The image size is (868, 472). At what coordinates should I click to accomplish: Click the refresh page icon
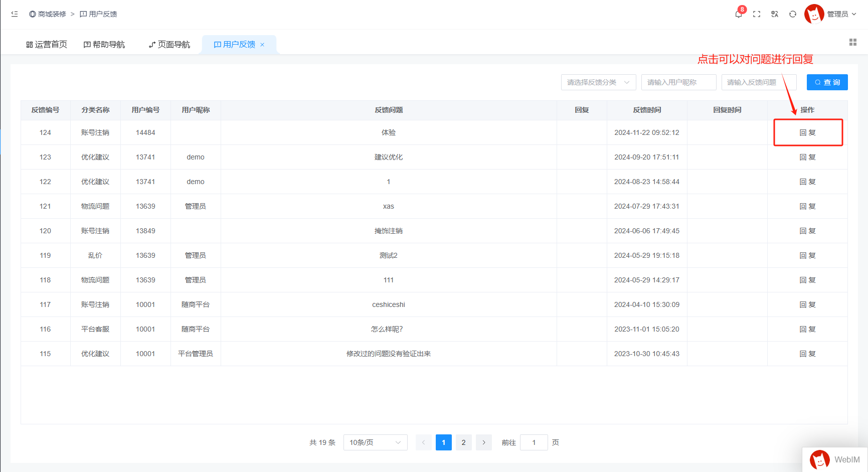[x=793, y=14]
